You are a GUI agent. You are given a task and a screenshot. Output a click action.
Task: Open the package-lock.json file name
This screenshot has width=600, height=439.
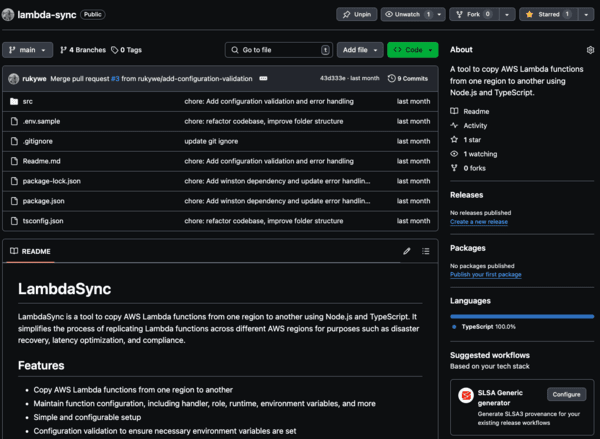[52, 181]
